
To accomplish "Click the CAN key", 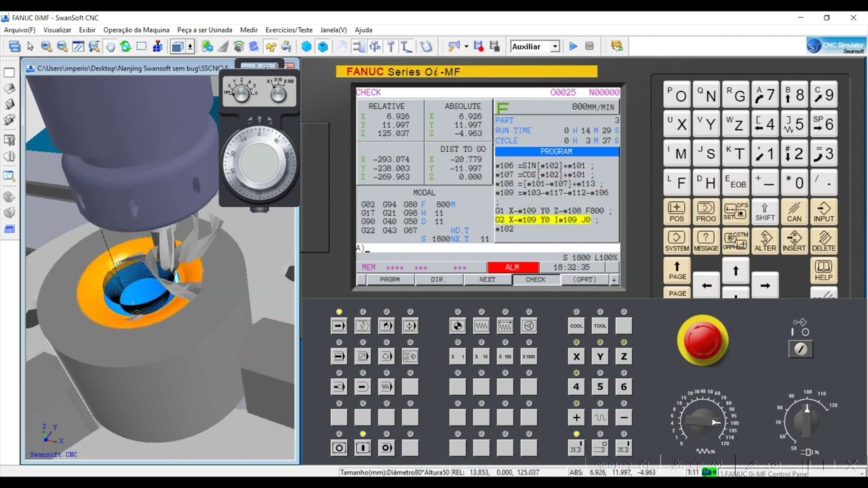I will (x=794, y=212).
